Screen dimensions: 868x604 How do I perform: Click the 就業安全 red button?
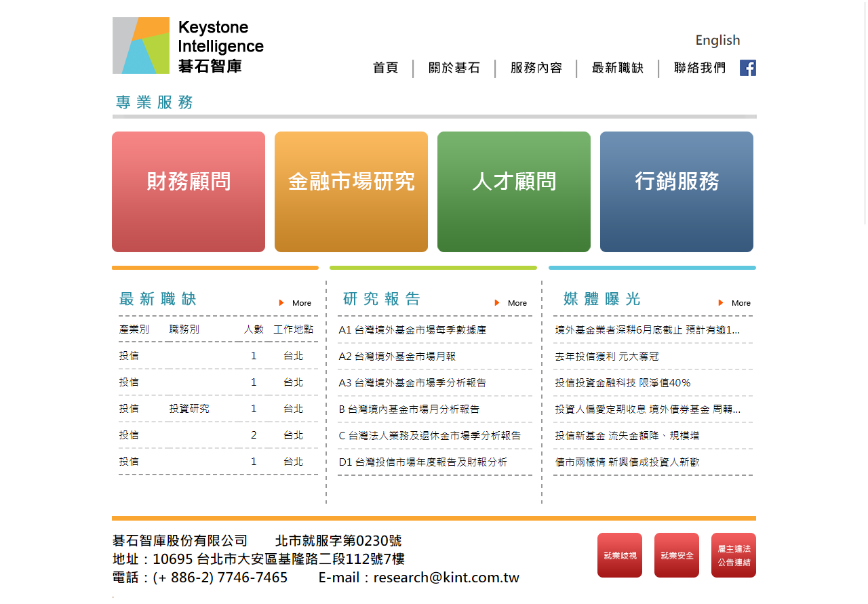677,555
